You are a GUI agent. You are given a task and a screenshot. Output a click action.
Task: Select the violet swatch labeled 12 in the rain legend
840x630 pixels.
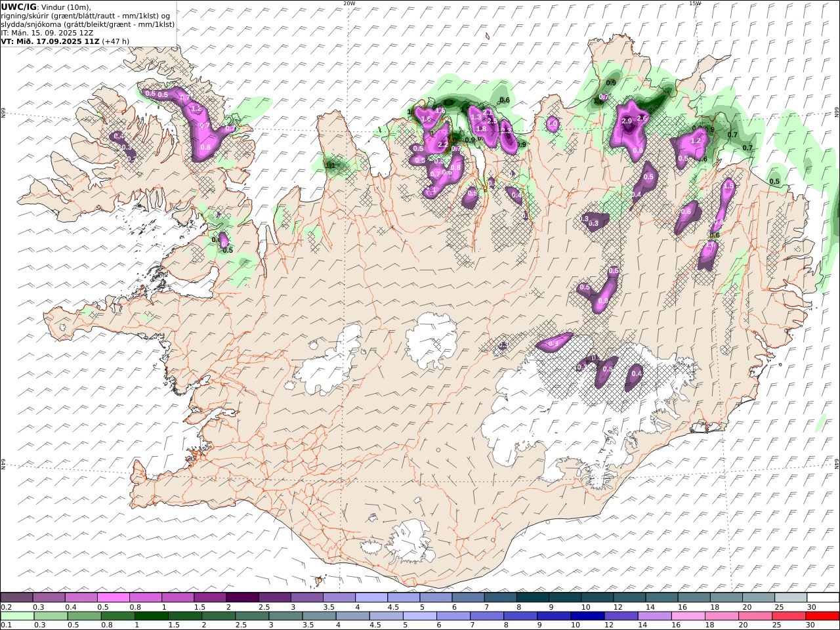(x=621, y=616)
